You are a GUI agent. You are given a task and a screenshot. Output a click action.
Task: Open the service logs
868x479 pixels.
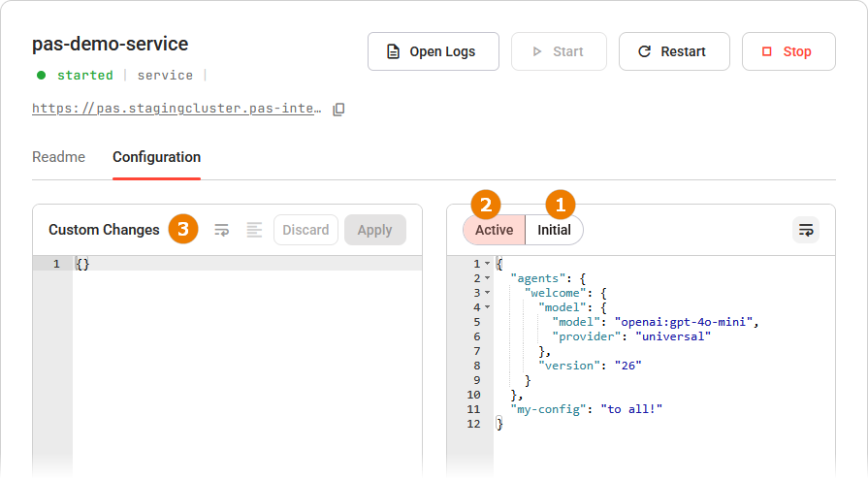(433, 51)
